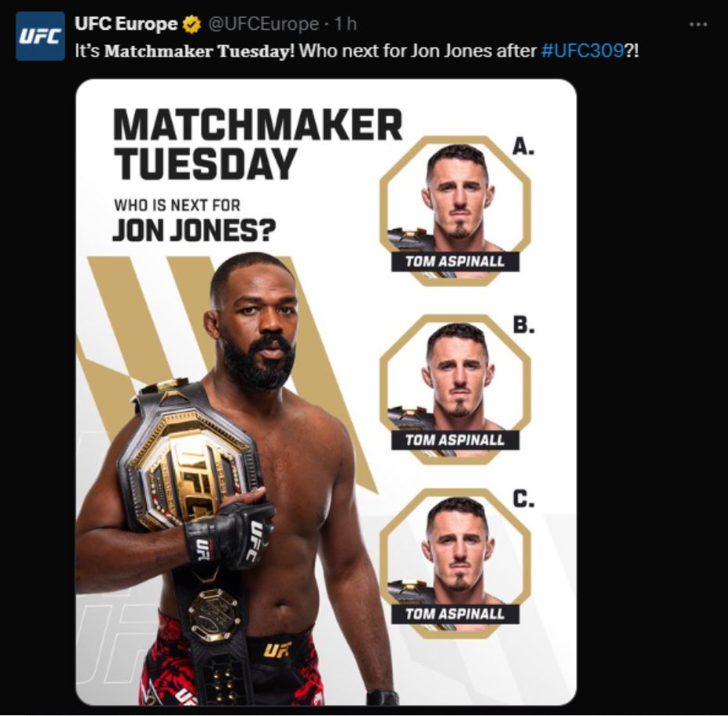The image size is (728, 716).
Task: Click the MATCHMAKER TUESDAY headline in image
Action: click(258, 144)
